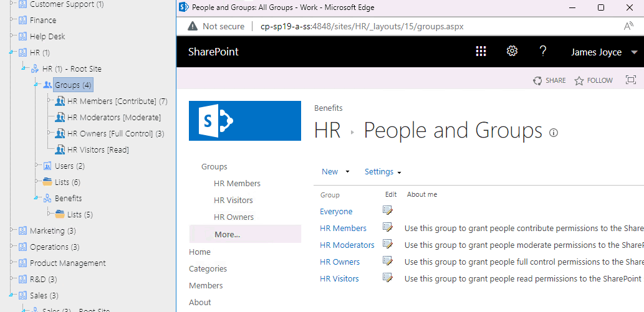Select More... in the Groups navigation
Screen dimensions: 644x312
click(x=227, y=234)
